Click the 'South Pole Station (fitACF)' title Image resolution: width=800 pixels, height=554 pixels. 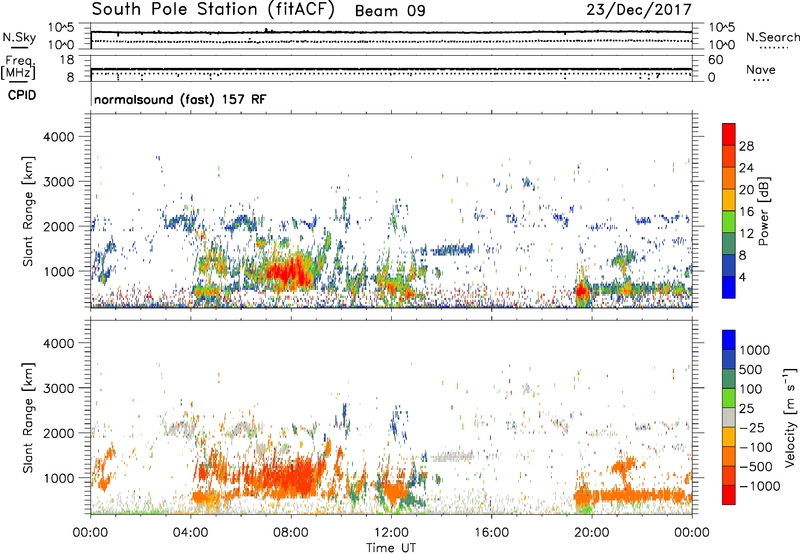(213, 9)
